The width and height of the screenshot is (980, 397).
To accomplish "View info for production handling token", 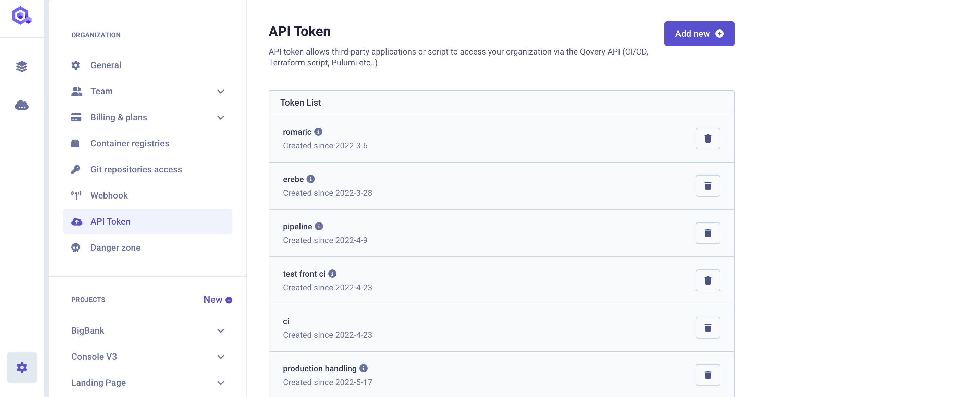I will click(x=364, y=368).
